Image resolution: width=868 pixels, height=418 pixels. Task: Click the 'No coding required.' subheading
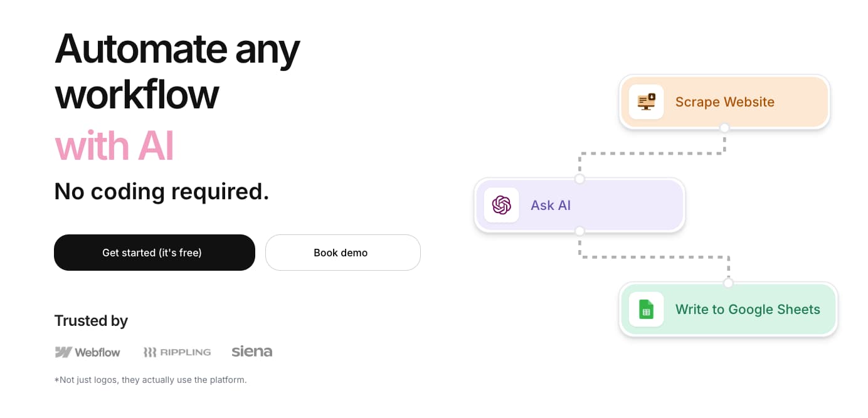point(162,191)
